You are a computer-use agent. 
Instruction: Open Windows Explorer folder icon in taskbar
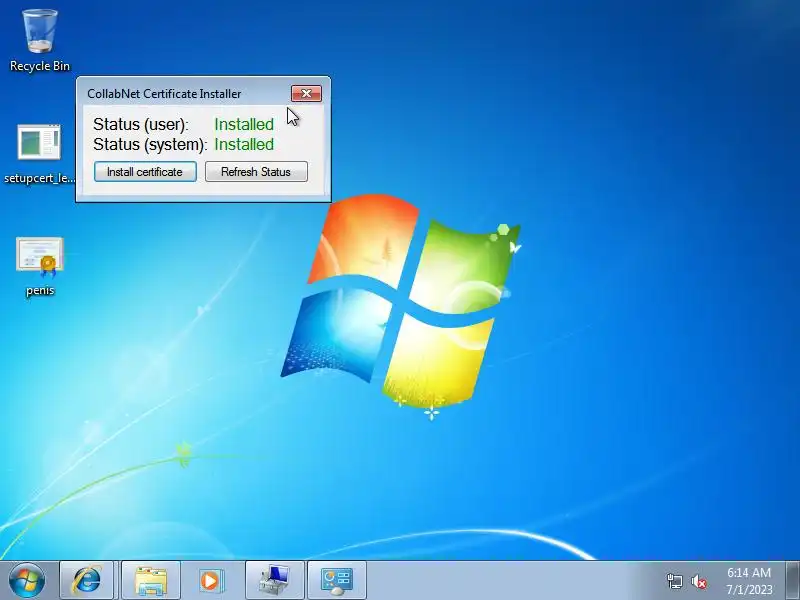point(151,580)
